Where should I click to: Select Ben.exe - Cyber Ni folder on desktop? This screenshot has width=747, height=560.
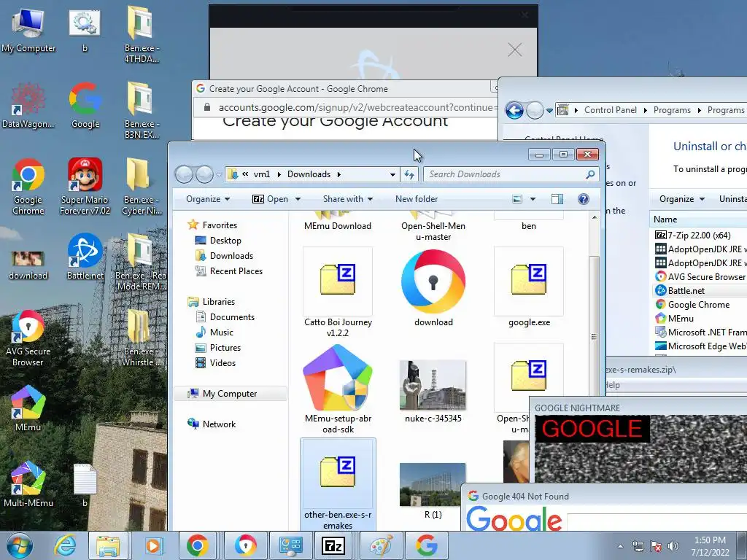(142, 186)
